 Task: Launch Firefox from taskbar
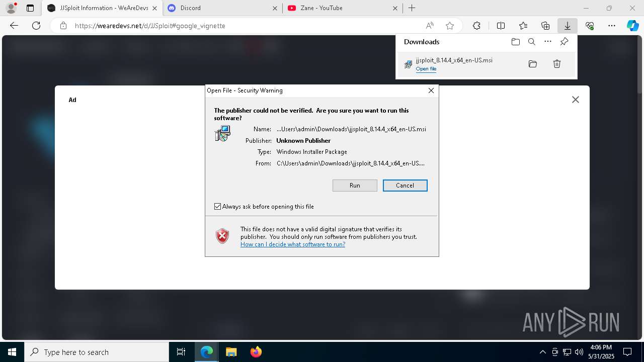(256, 352)
